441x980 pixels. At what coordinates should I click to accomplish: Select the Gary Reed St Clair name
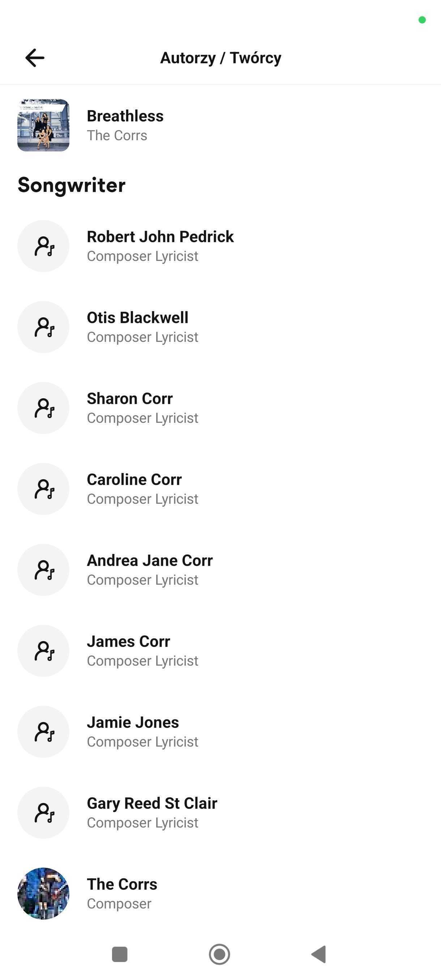point(152,803)
